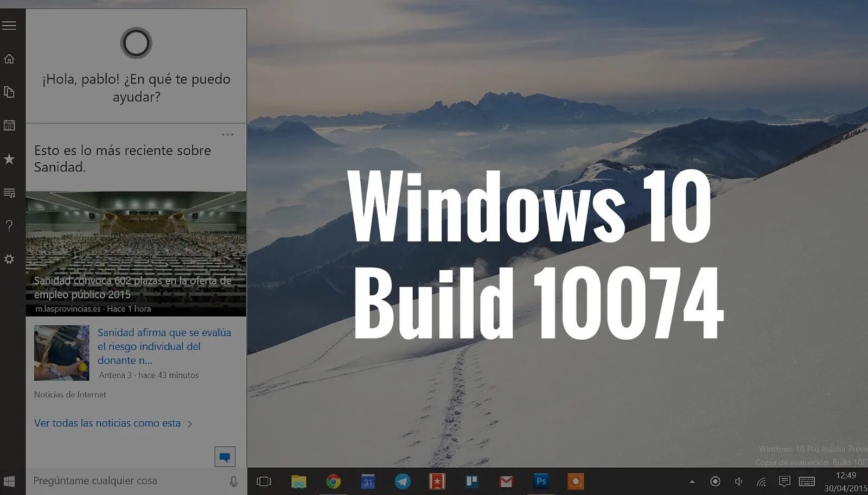Open the orange camera app in taskbar

click(x=576, y=481)
